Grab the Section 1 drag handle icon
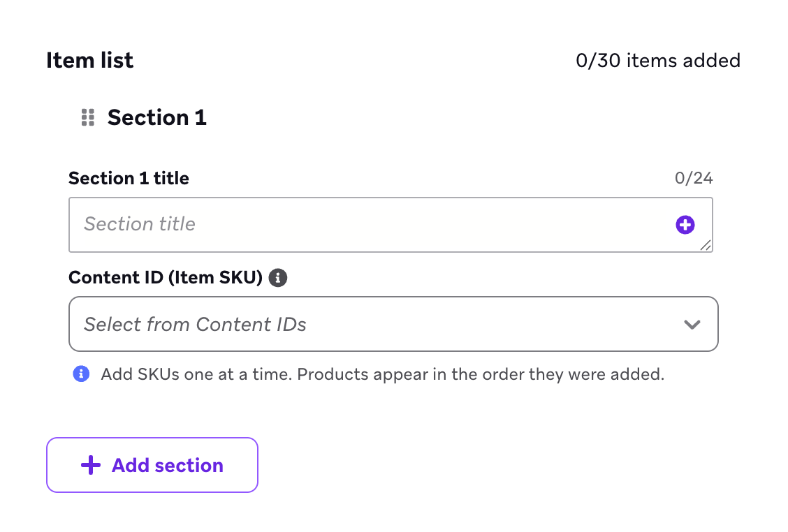 [x=87, y=117]
